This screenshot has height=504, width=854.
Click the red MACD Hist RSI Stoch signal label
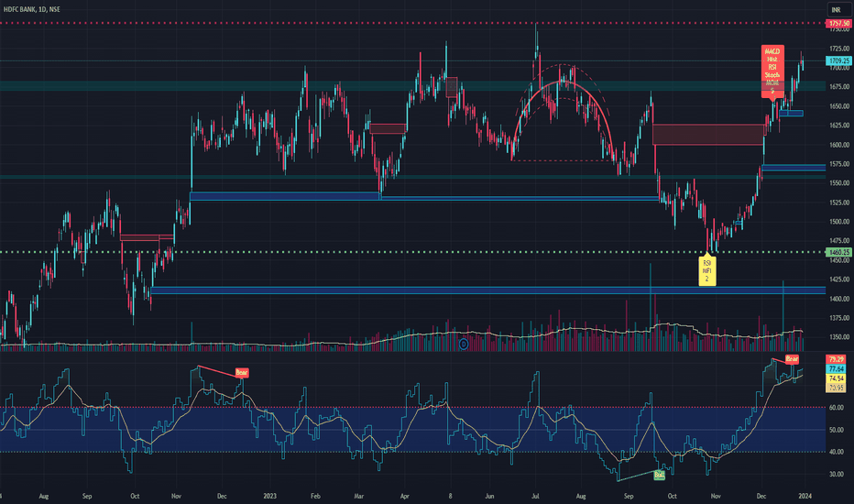[772, 71]
